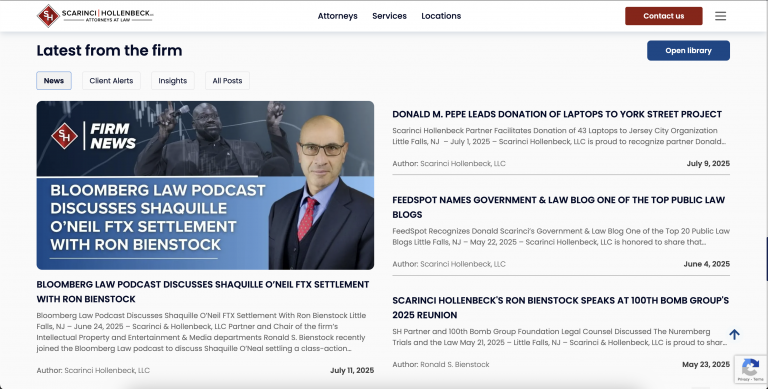
Task: Click the FeedSpot article excerpt text
Action: point(561,237)
